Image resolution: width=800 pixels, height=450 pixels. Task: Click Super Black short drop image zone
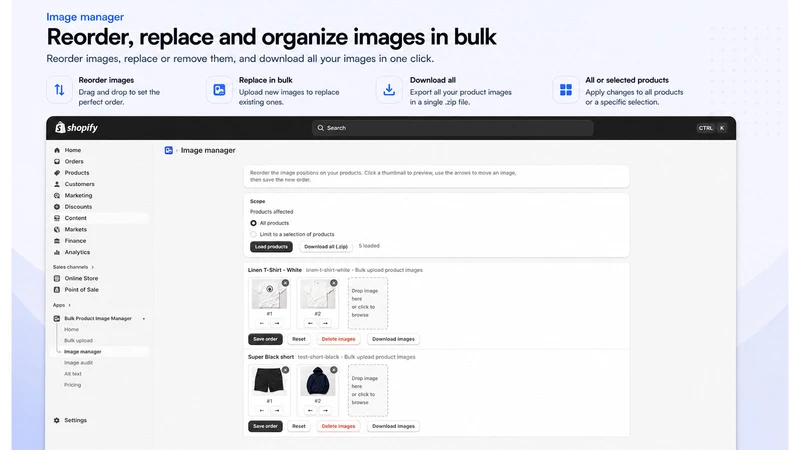click(367, 390)
